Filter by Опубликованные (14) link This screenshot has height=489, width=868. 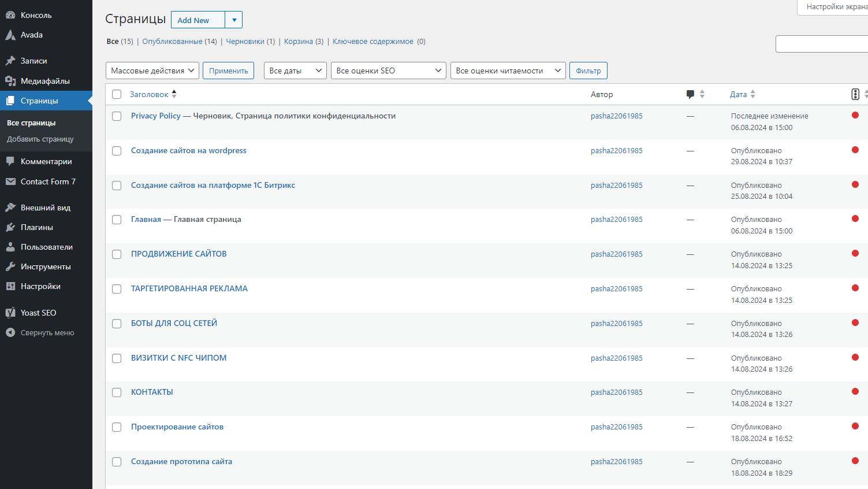180,41
